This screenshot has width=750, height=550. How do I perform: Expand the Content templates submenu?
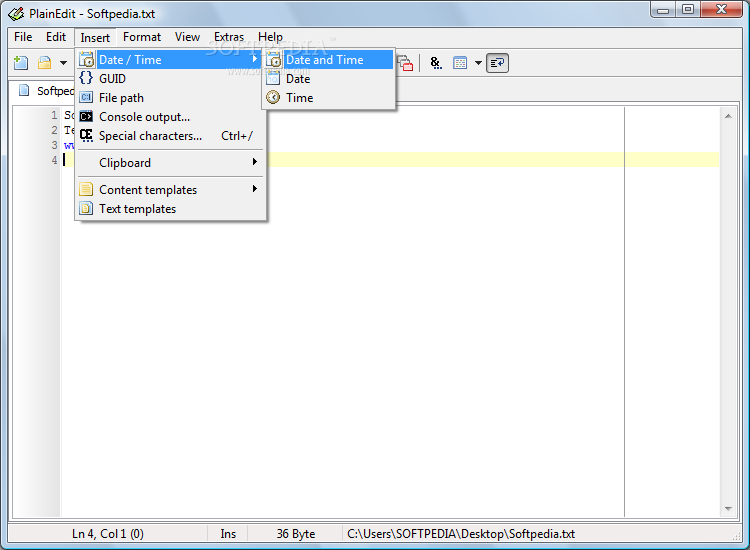pyautogui.click(x=169, y=190)
